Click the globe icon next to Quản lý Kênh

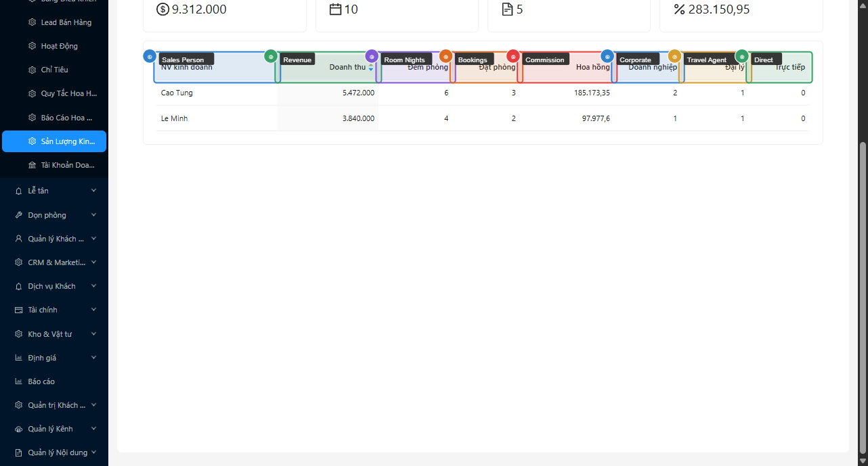18,429
